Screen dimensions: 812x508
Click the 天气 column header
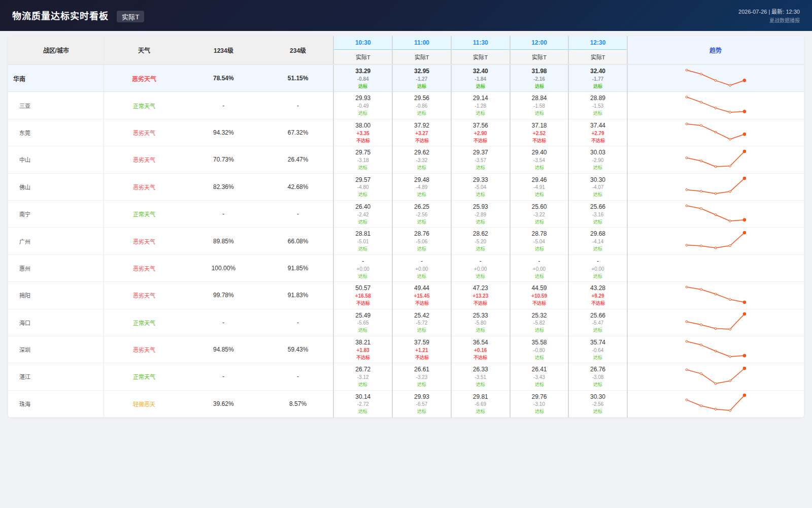[x=144, y=50]
